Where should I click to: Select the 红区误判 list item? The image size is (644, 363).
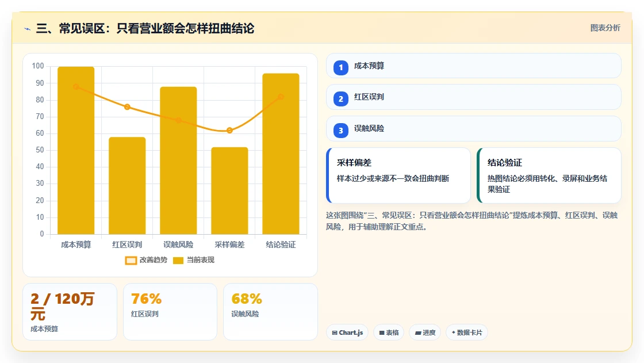[474, 97]
